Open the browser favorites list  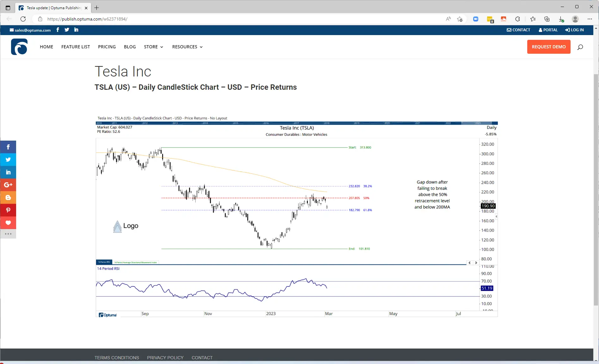(533, 19)
